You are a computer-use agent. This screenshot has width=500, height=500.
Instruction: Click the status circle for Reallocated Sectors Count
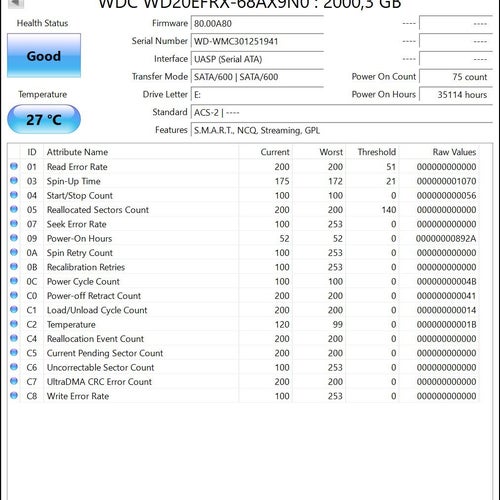point(14,209)
